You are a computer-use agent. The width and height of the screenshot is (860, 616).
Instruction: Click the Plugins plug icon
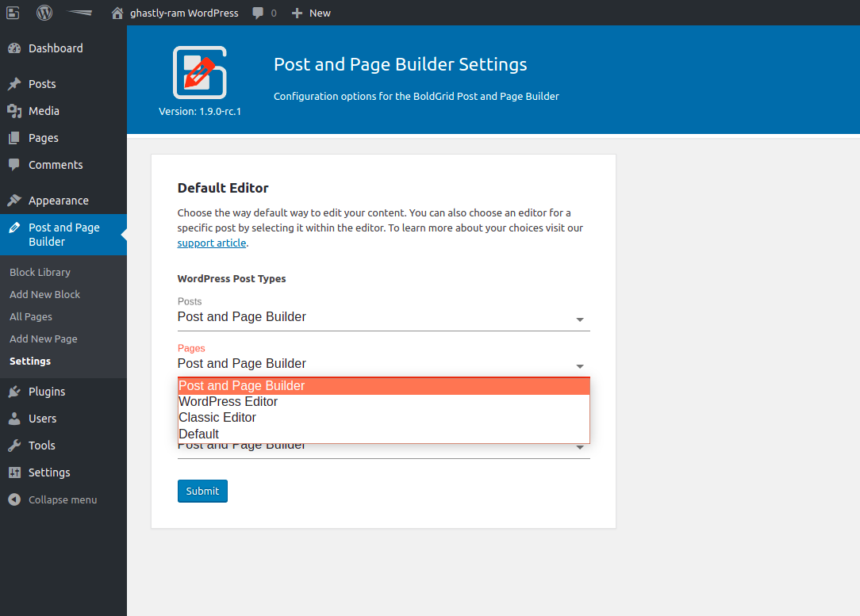tap(15, 392)
